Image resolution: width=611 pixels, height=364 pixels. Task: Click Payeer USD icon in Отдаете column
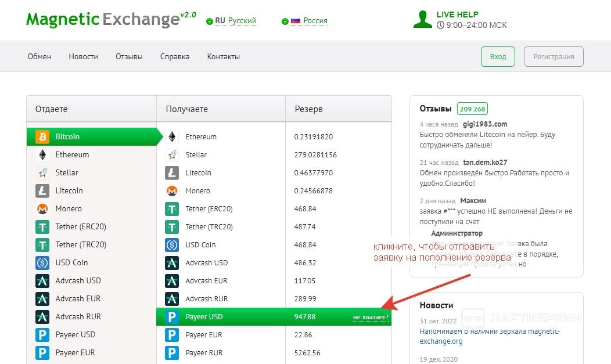point(42,335)
